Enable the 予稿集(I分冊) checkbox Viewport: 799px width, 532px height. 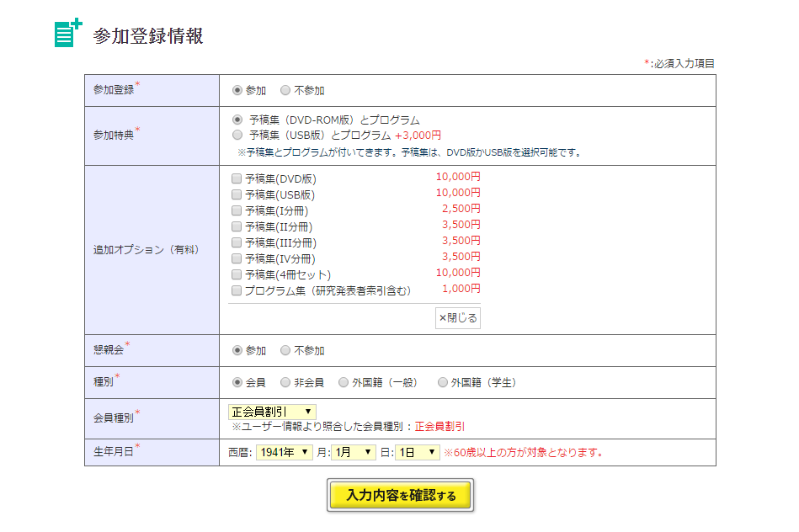tap(237, 210)
